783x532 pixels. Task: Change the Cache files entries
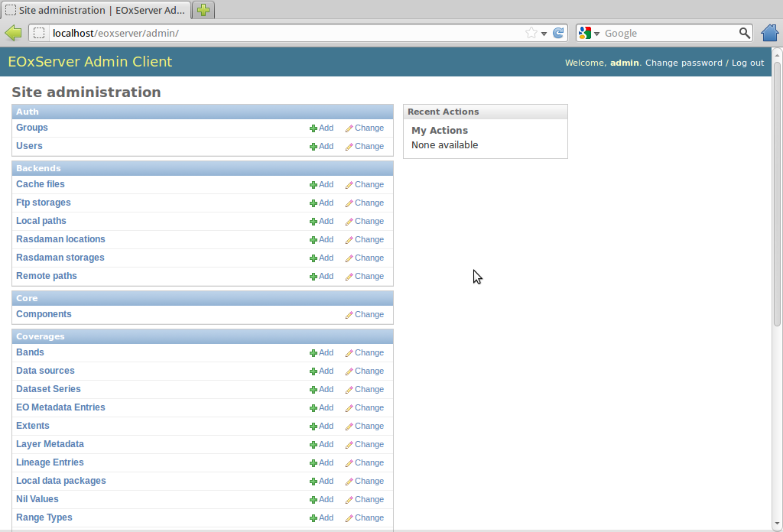(x=364, y=184)
